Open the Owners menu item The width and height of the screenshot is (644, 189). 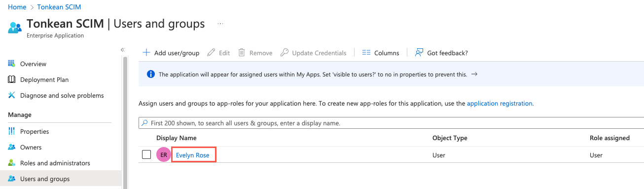point(31,147)
